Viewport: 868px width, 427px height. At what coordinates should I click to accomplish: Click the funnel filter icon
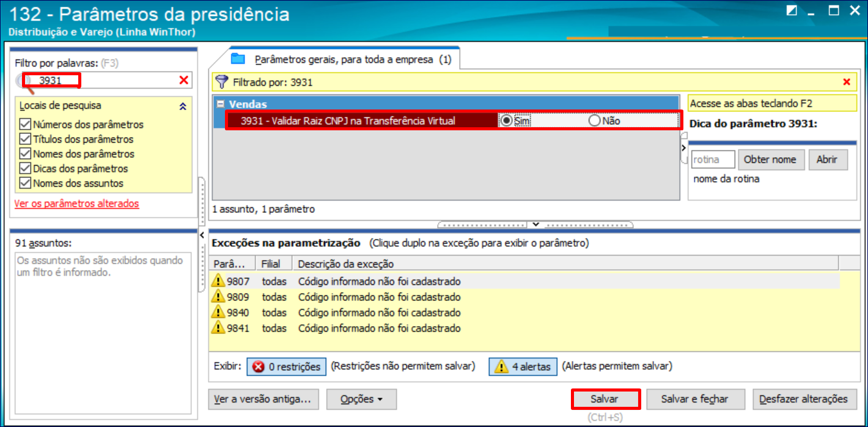coord(223,82)
